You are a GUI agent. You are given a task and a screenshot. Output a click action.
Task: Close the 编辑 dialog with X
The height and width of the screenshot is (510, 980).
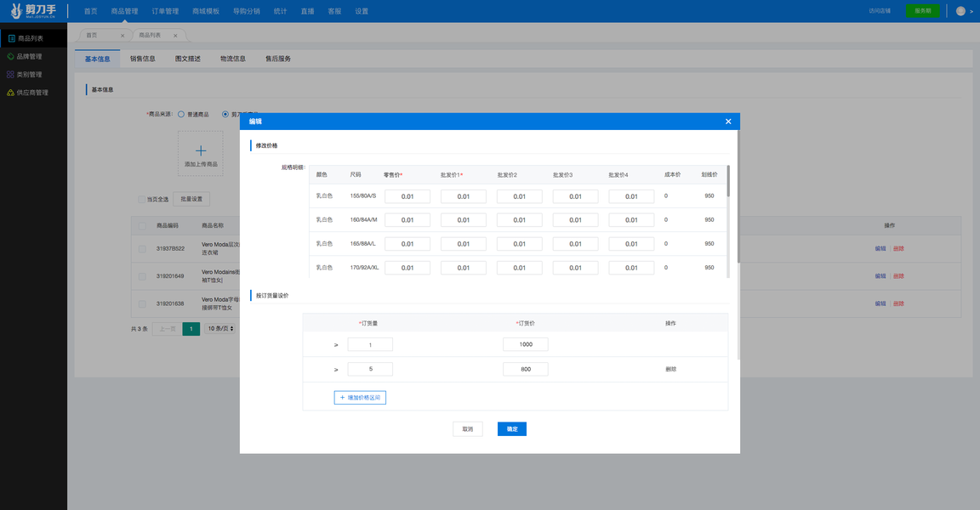click(x=728, y=122)
